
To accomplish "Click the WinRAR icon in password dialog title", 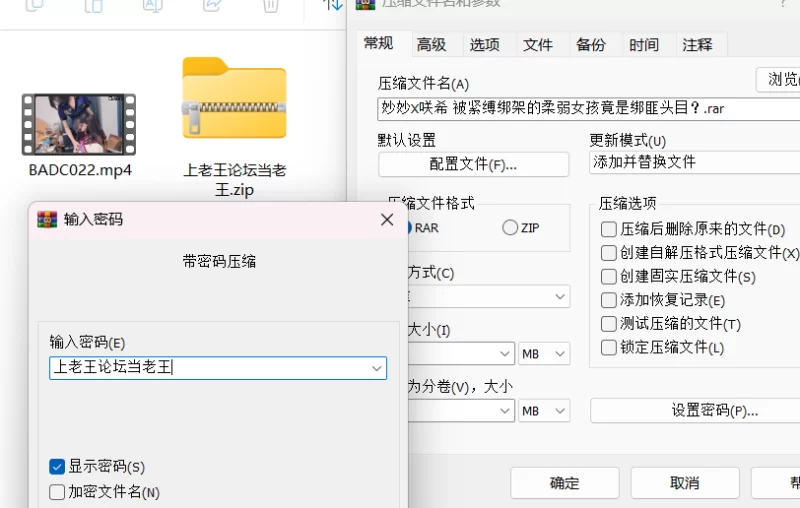I will click(47, 219).
